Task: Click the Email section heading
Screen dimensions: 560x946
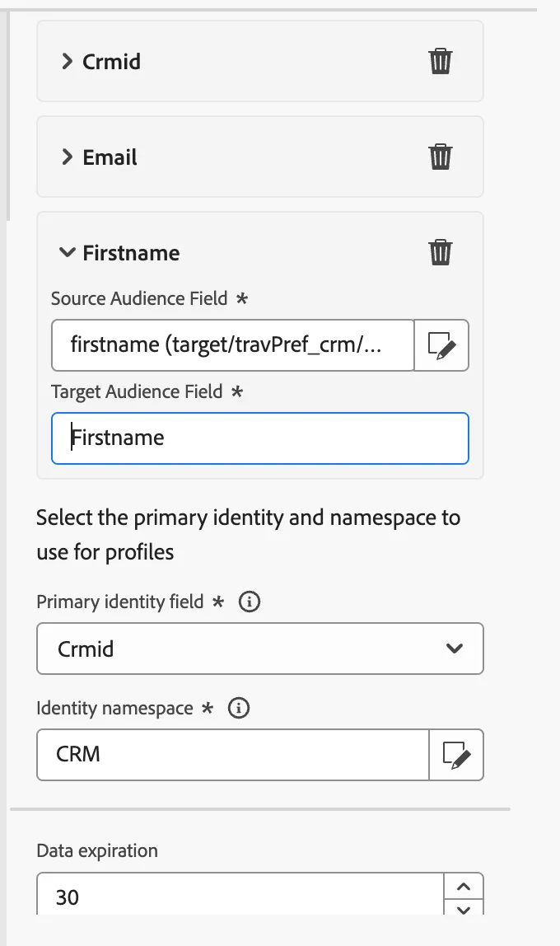Action: pyautogui.click(x=110, y=157)
